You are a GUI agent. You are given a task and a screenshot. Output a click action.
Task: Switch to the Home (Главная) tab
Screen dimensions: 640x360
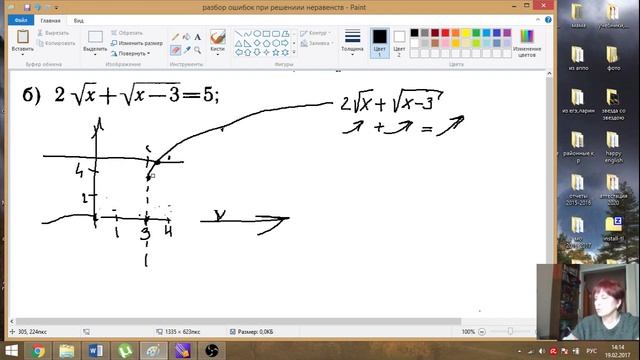click(51, 20)
